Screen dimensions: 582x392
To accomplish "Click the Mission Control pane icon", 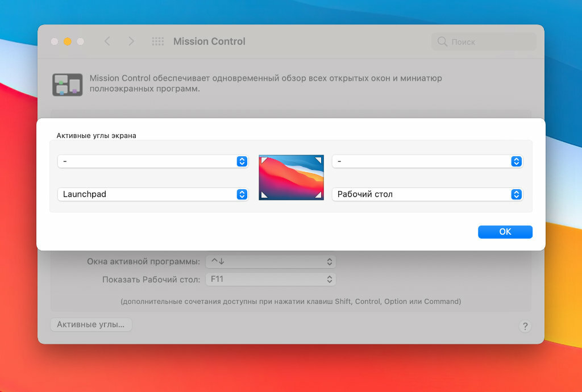I will click(68, 85).
